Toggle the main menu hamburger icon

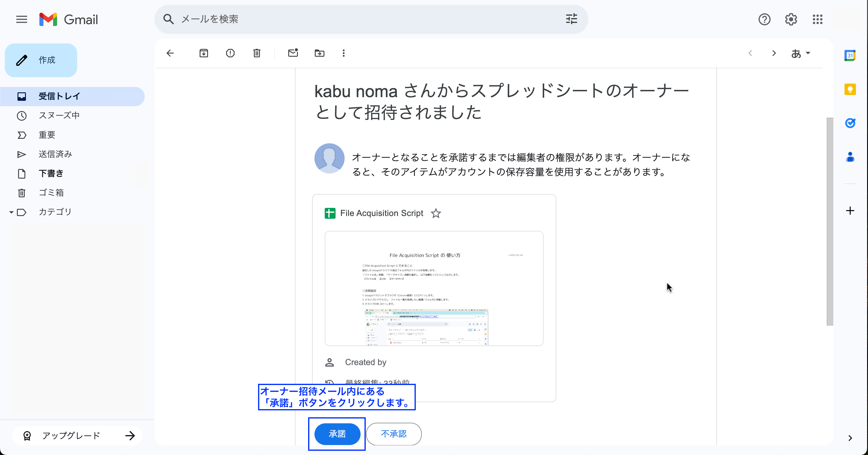pyautogui.click(x=22, y=19)
